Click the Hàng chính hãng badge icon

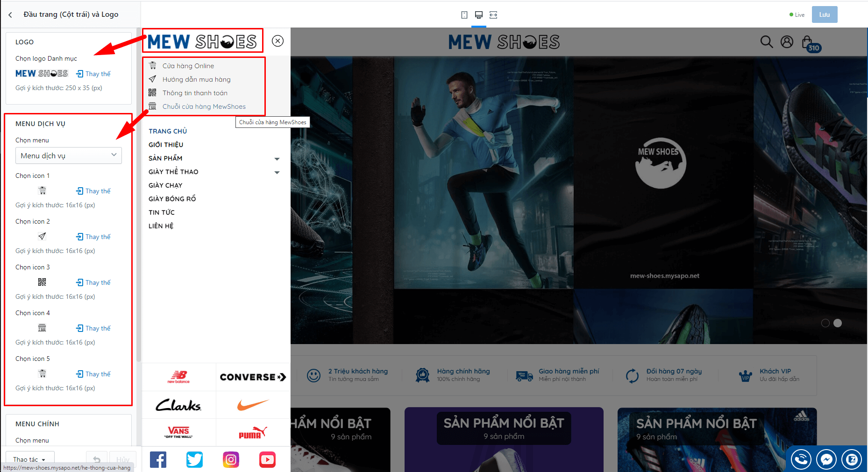click(x=423, y=375)
